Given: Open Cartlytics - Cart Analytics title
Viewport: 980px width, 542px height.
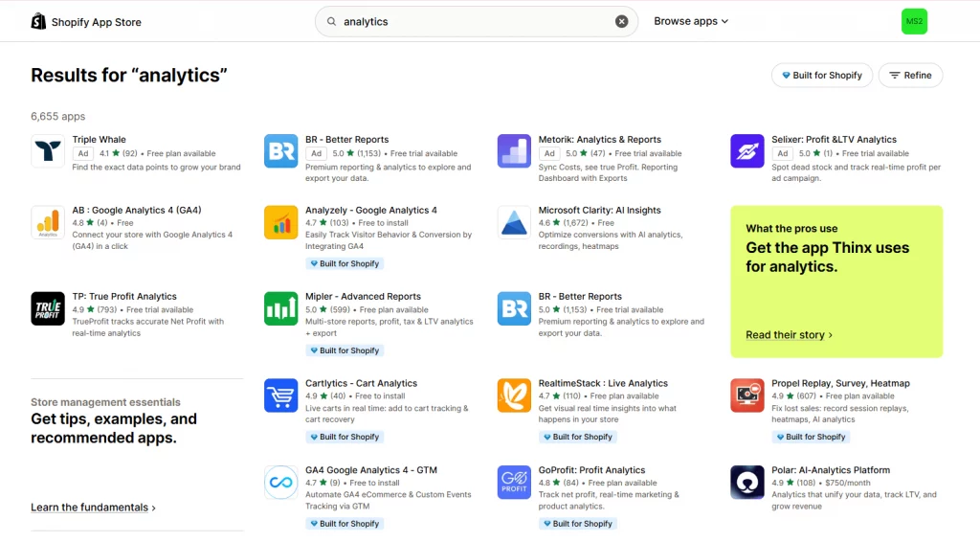Looking at the screenshot, I should 361,383.
